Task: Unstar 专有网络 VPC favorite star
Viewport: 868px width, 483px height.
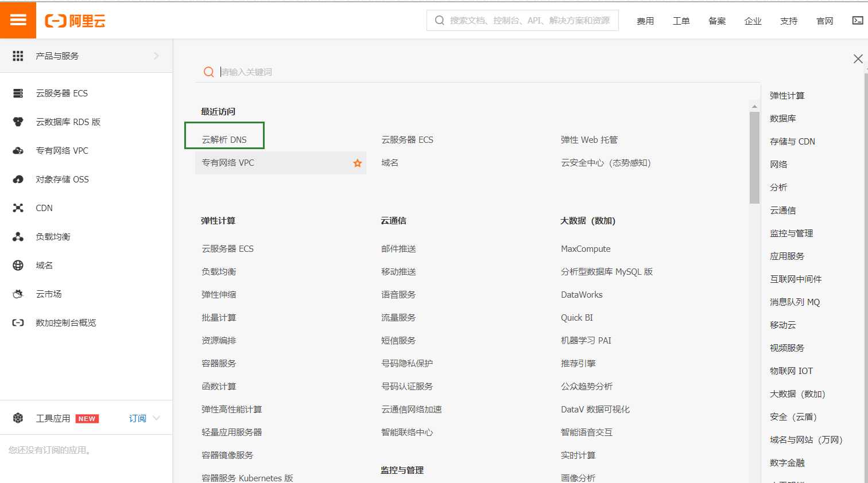Action: coord(357,163)
